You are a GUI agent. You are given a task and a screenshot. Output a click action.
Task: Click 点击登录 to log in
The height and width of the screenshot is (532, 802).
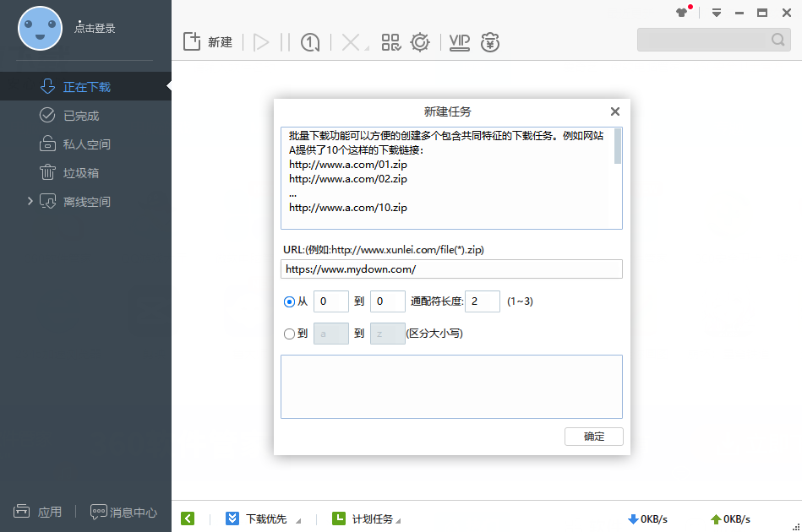95,28
